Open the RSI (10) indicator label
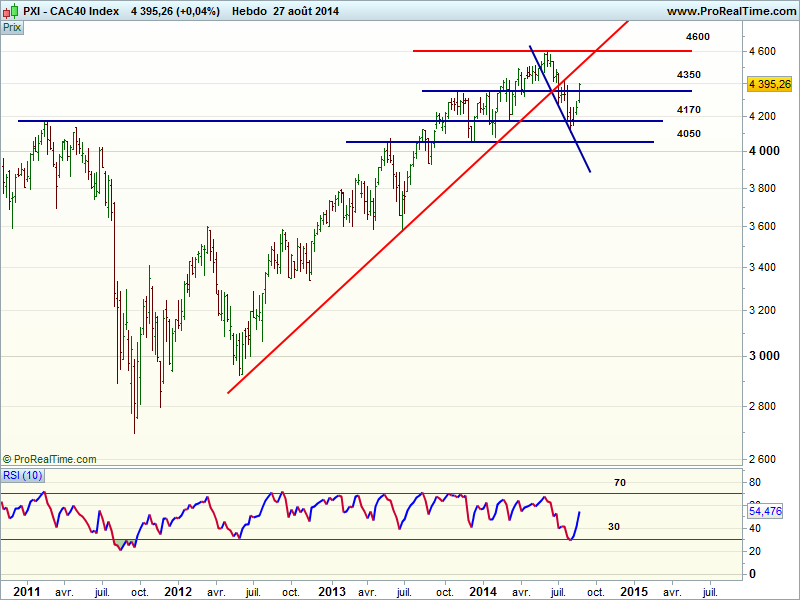Image resolution: width=800 pixels, height=600 pixels. click(x=22, y=475)
